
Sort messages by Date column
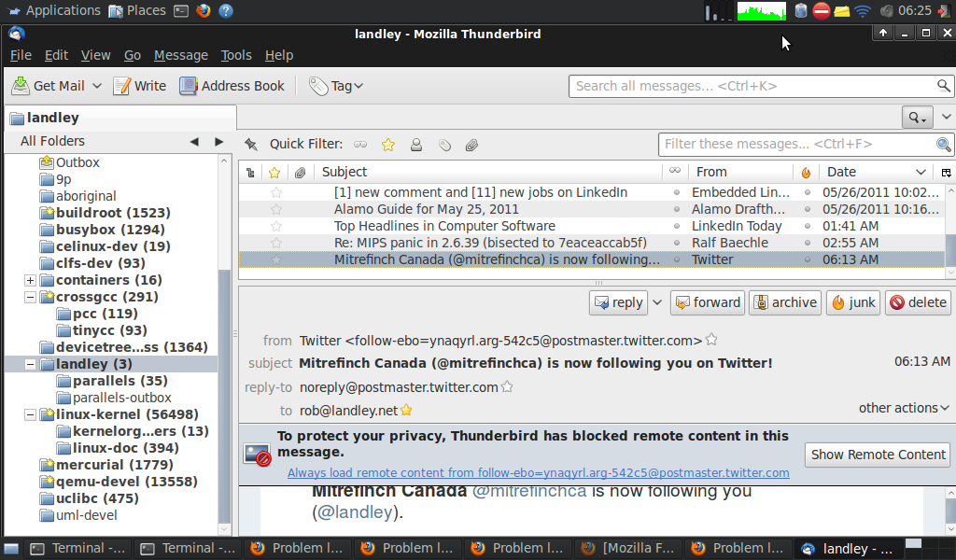[876, 173]
